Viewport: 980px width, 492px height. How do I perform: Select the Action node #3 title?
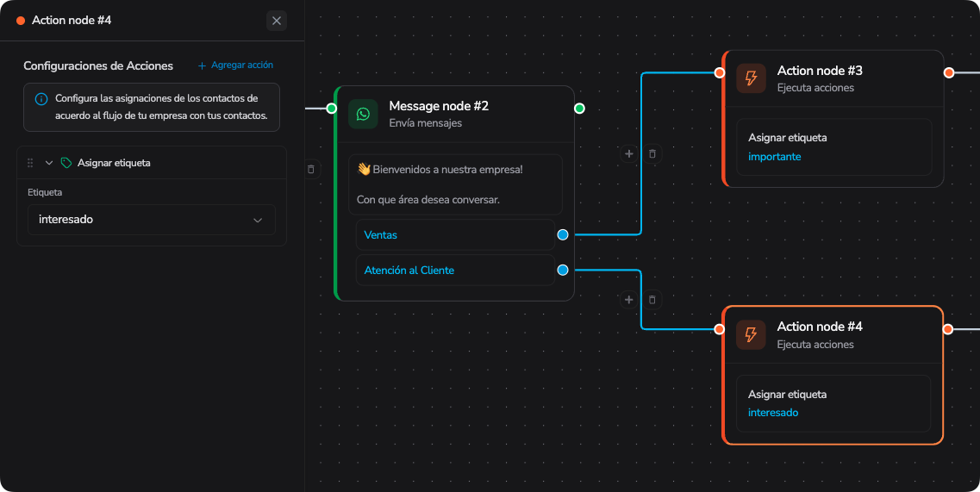click(820, 71)
